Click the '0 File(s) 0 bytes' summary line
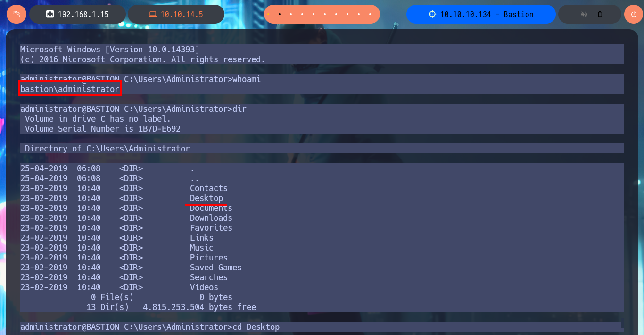Screen dimensions: 644x335 [x=162, y=297]
